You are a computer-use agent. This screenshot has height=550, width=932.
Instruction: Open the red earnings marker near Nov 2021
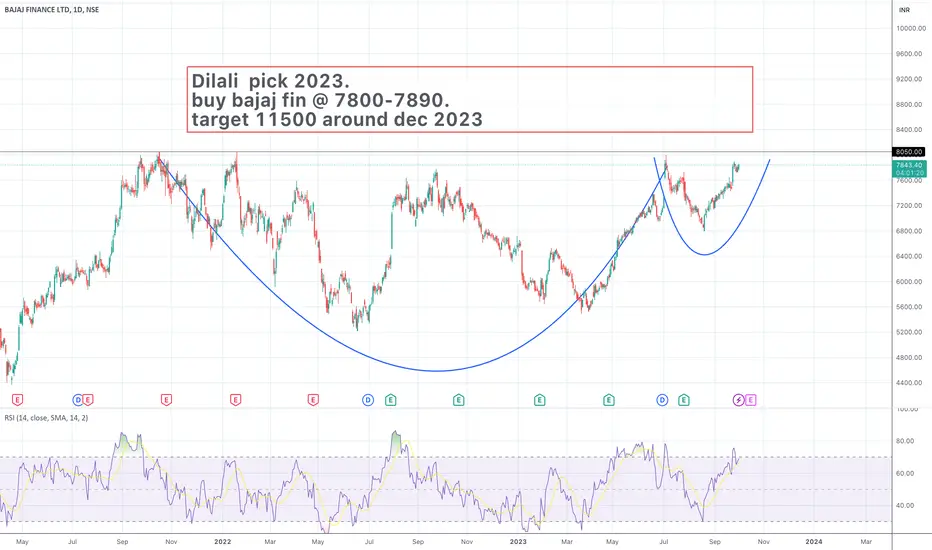[166, 400]
